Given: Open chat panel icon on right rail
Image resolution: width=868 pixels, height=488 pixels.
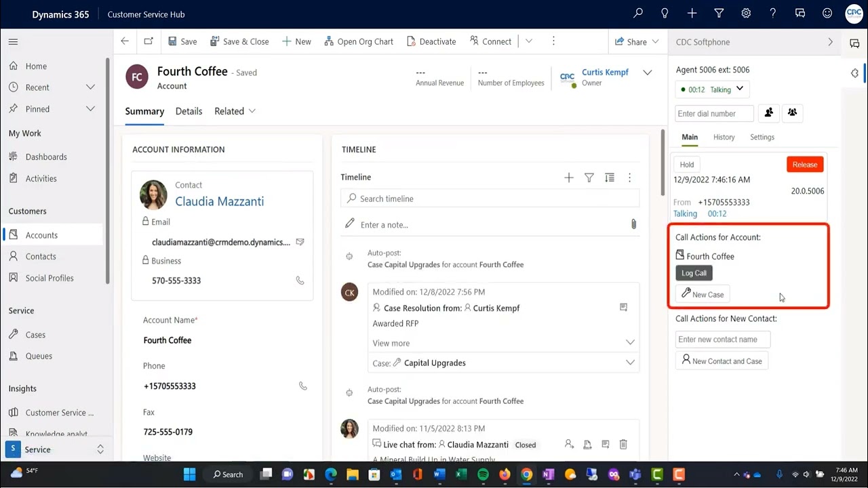Looking at the screenshot, I should (x=854, y=43).
